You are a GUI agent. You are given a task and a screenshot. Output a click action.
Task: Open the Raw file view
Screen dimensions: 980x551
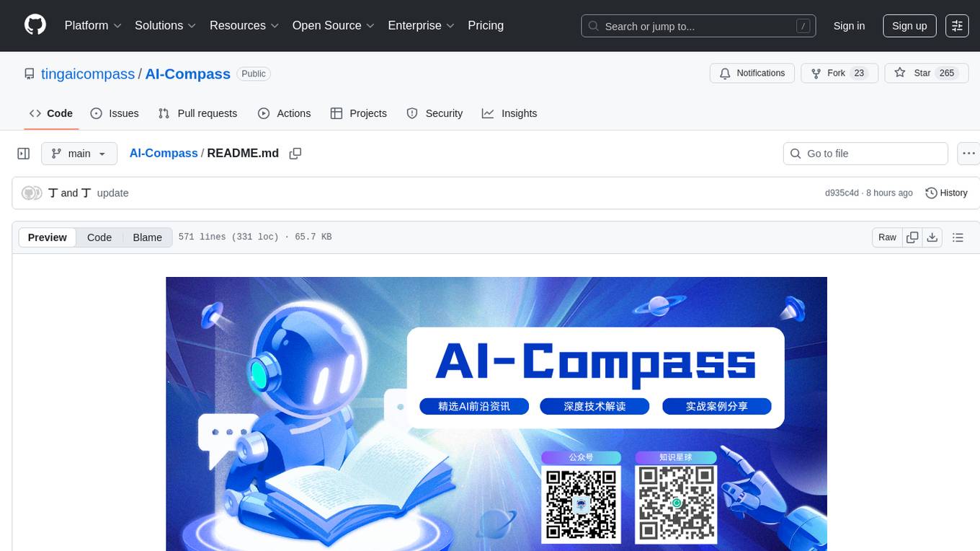click(887, 237)
